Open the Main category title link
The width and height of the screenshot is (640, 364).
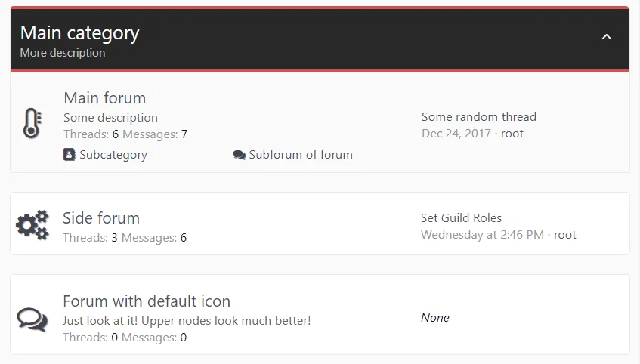pyautogui.click(x=79, y=33)
